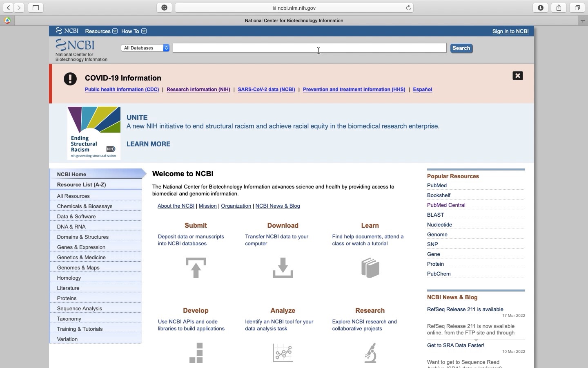Open Training & Tutorials category

[x=96, y=329]
